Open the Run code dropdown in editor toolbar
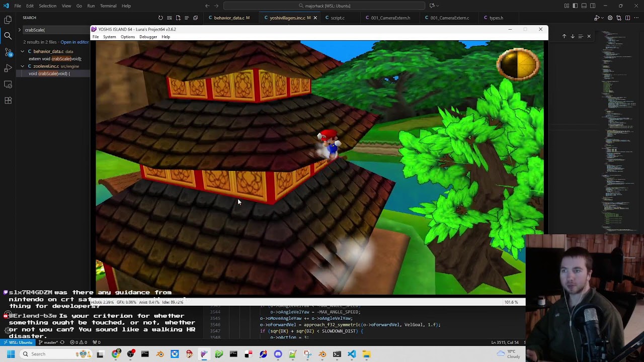644x362 pixels. pos(603,18)
